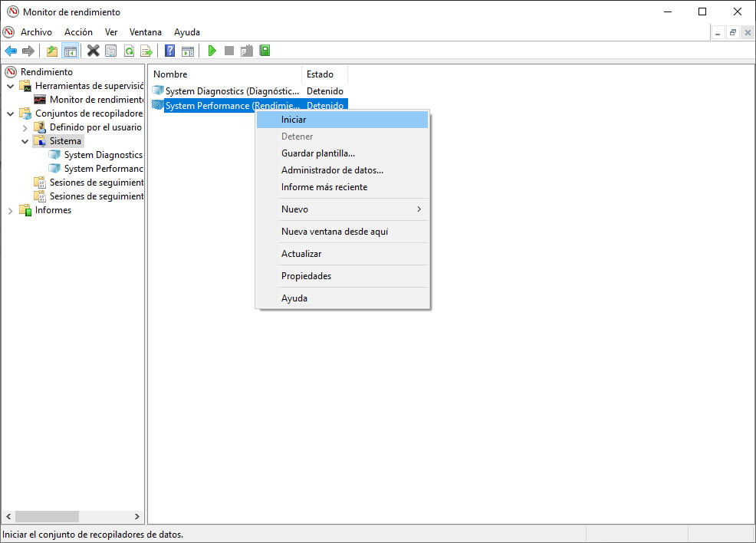The image size is (756, 543).
Task: Click the status bar text Iniciar el conjunto
Action: tap(93, 535)
